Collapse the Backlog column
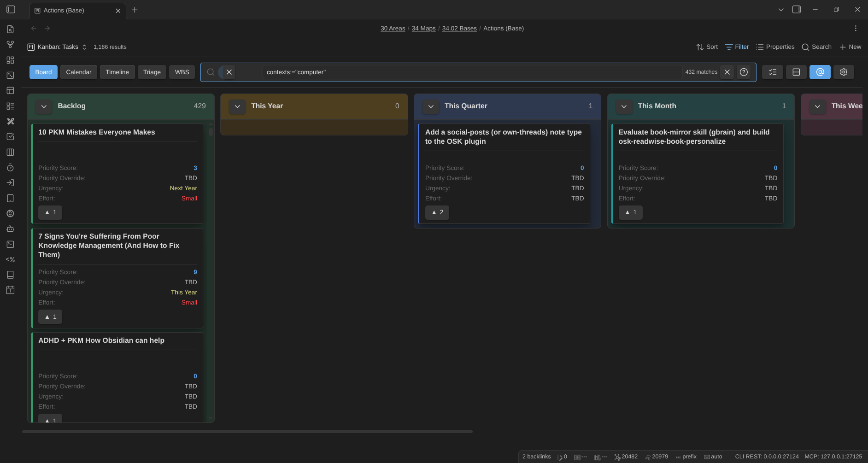Image resolution: width=868 pixels, height=463 pixels. pos(44,106)
